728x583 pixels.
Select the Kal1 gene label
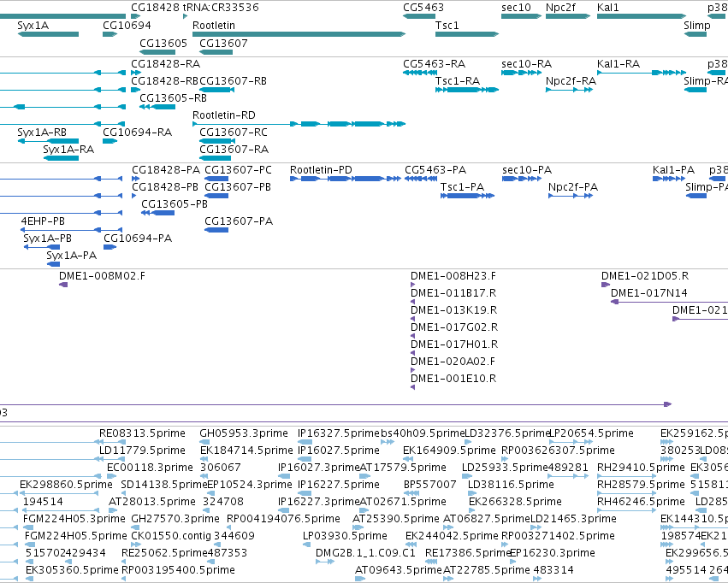tap(607, 8)
